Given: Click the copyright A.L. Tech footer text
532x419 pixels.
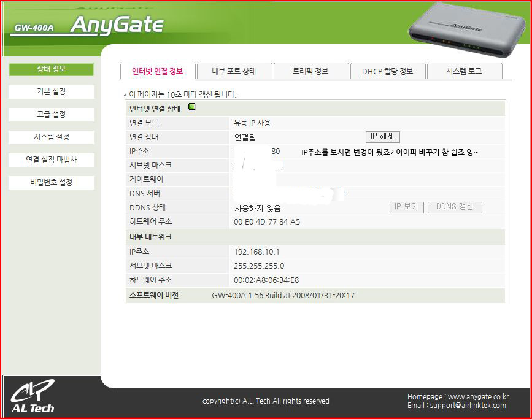Looking at the screenshot, I should tap(266, 401).
